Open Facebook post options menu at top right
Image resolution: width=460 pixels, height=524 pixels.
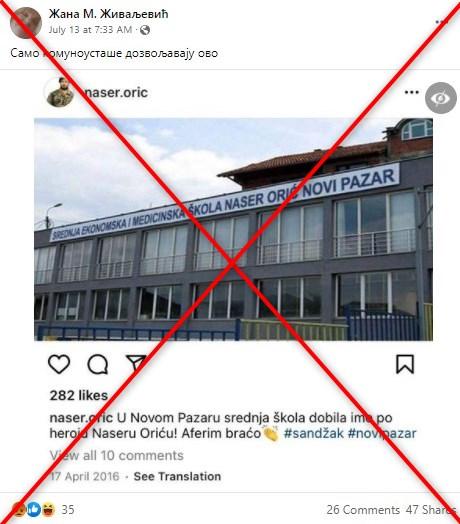pos(443,22)
